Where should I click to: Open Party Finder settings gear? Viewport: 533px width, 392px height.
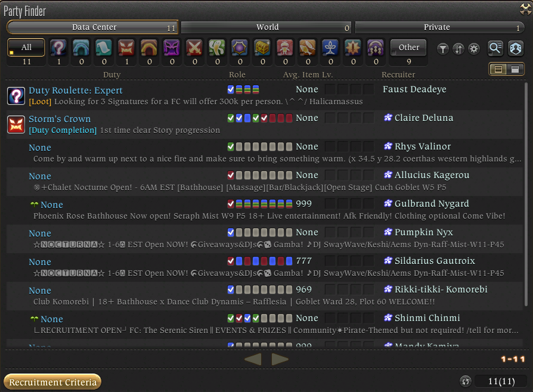click(x=474, y=49)
